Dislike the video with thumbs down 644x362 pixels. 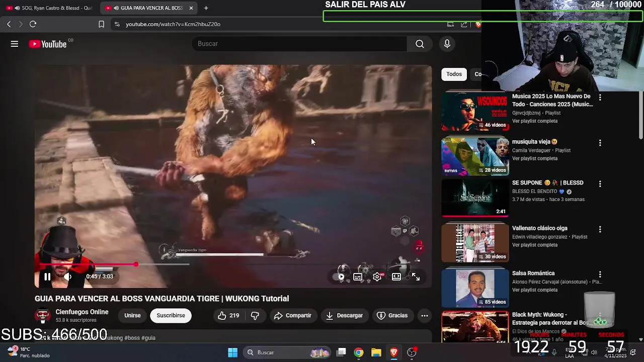[x=255, y=316]
